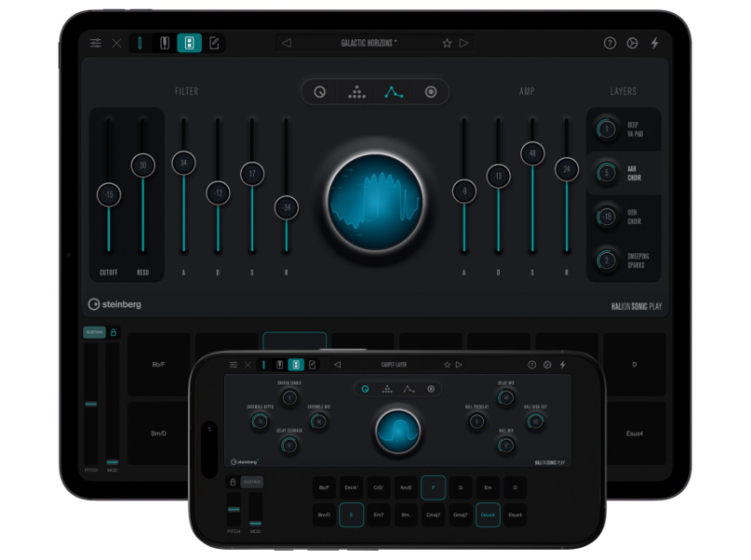Click the round icon next to help on the tablet

click(632, 43)
